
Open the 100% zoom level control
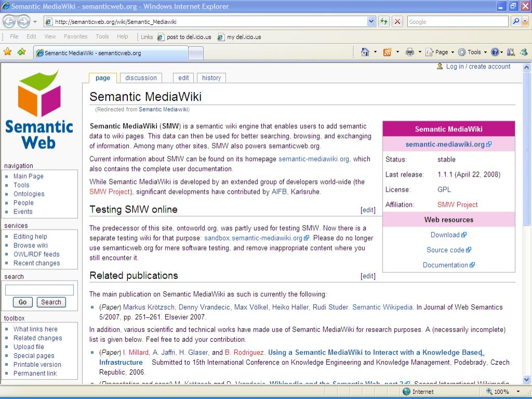pyautogui.click(x=503, y=392)
